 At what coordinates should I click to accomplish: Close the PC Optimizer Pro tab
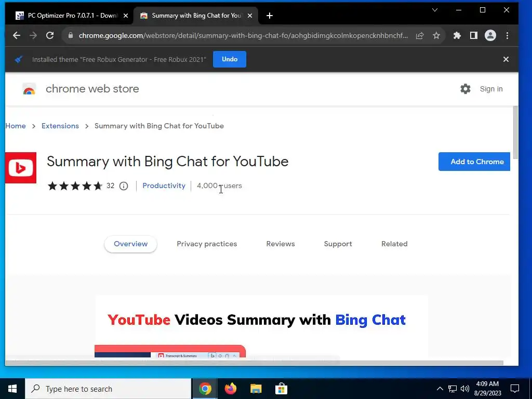[x=126, y=16]
